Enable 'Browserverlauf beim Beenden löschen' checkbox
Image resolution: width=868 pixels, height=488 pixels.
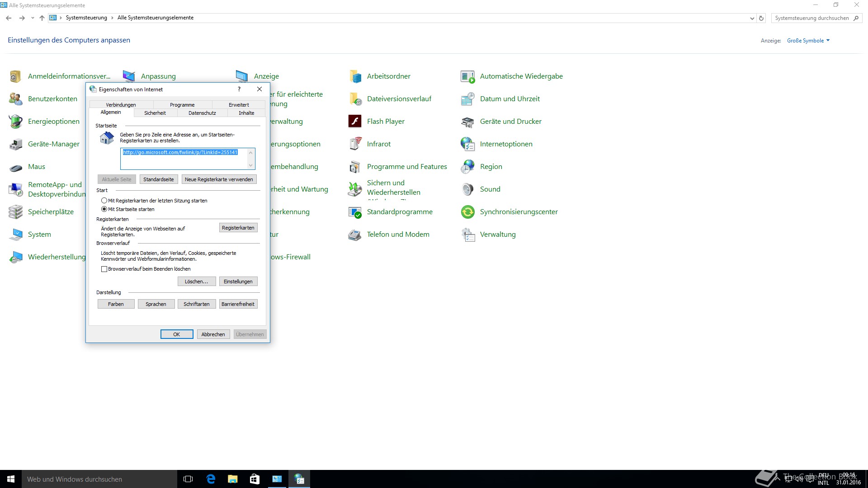[104, 269]
